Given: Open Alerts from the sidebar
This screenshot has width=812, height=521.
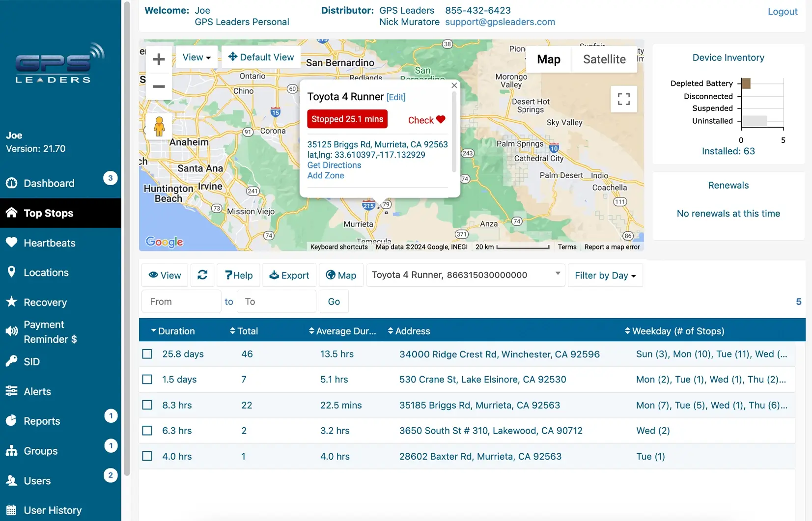Looking at the screenshot, I should tap(37, 391).
